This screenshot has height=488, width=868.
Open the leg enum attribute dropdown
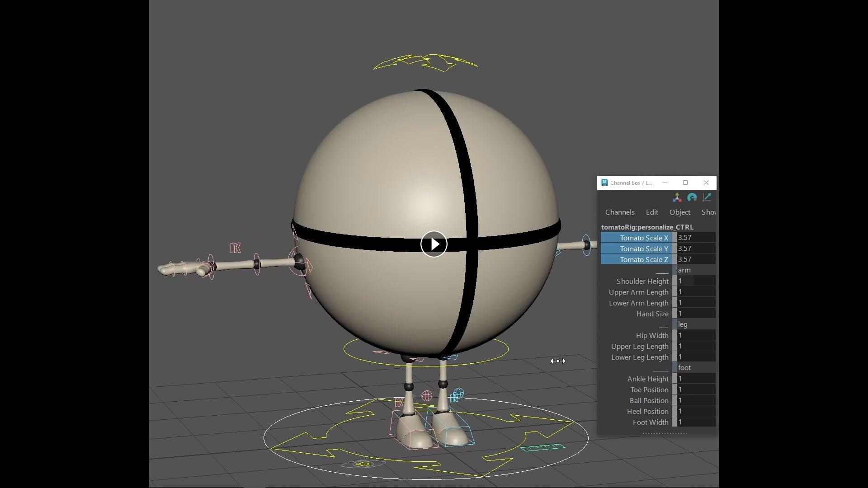[695, 324]
